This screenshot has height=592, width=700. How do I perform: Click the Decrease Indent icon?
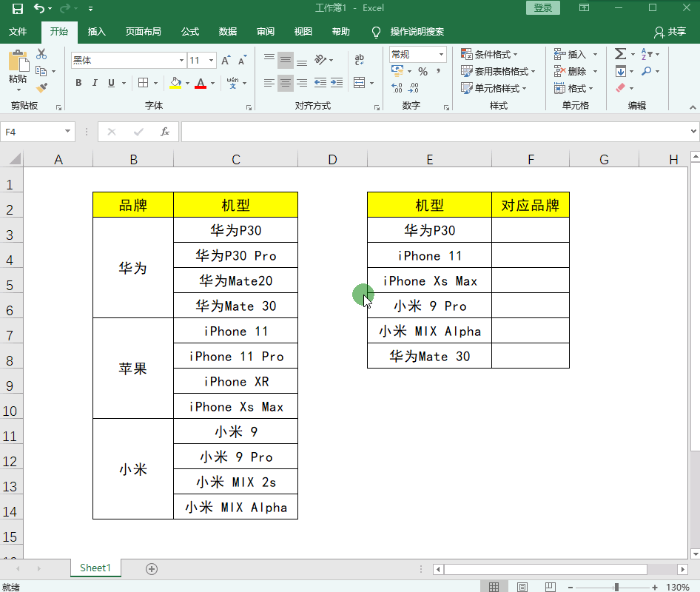(320, 83)
